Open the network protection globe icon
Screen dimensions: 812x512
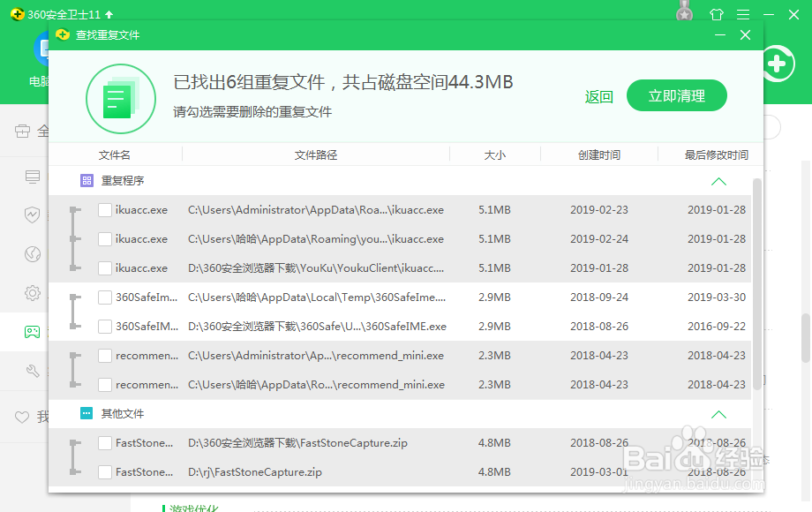tap(33, 254)
